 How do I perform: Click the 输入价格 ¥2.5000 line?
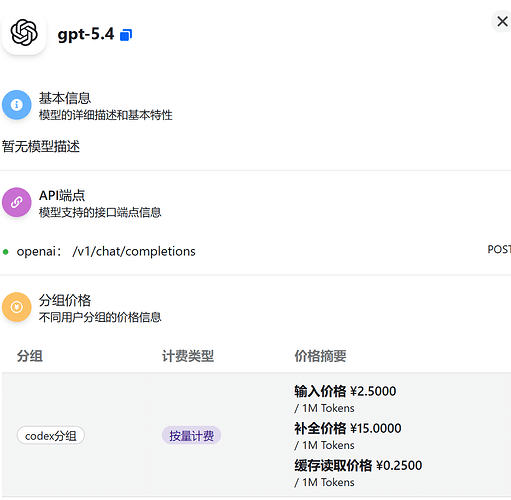(x=345, y=391)
